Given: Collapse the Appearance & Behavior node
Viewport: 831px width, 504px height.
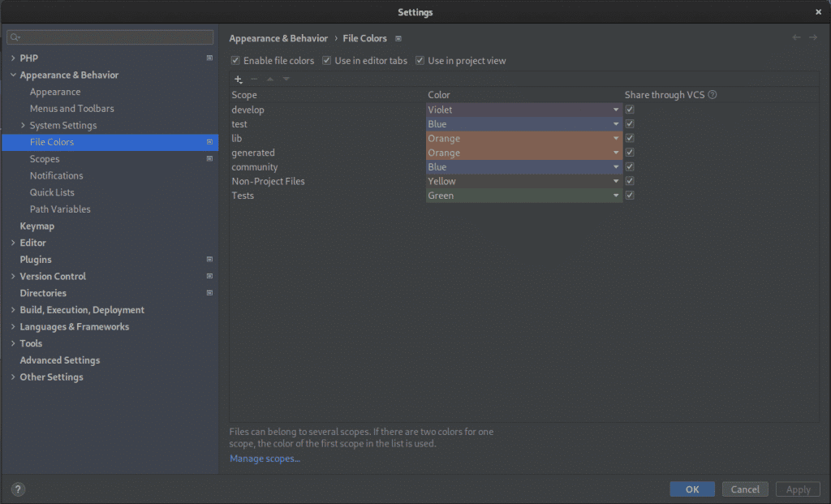Looking at the screenshot, I should coord(13,75).
